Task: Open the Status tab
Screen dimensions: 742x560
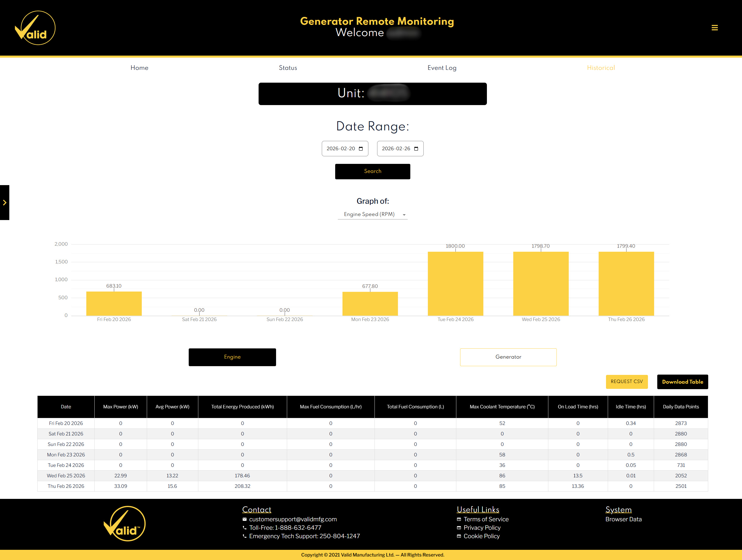Action: click(x=288, y=68)
